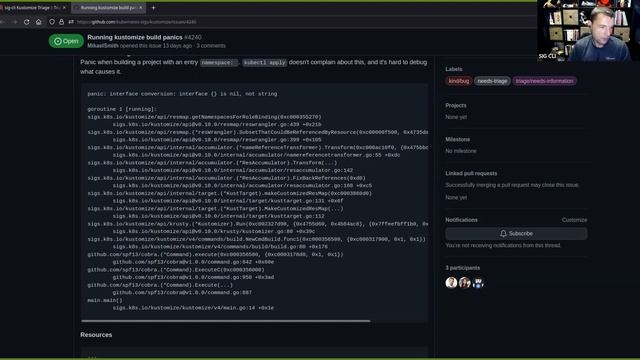Click the main.main() stack trace line
The width and height of the screenshot is (640, 360).
point(105,300)
